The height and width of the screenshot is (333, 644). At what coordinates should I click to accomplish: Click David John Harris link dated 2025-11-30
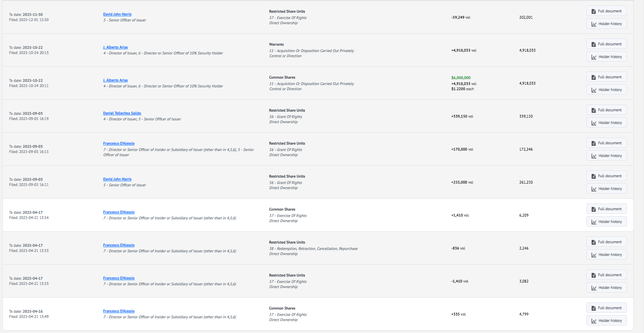117,14
